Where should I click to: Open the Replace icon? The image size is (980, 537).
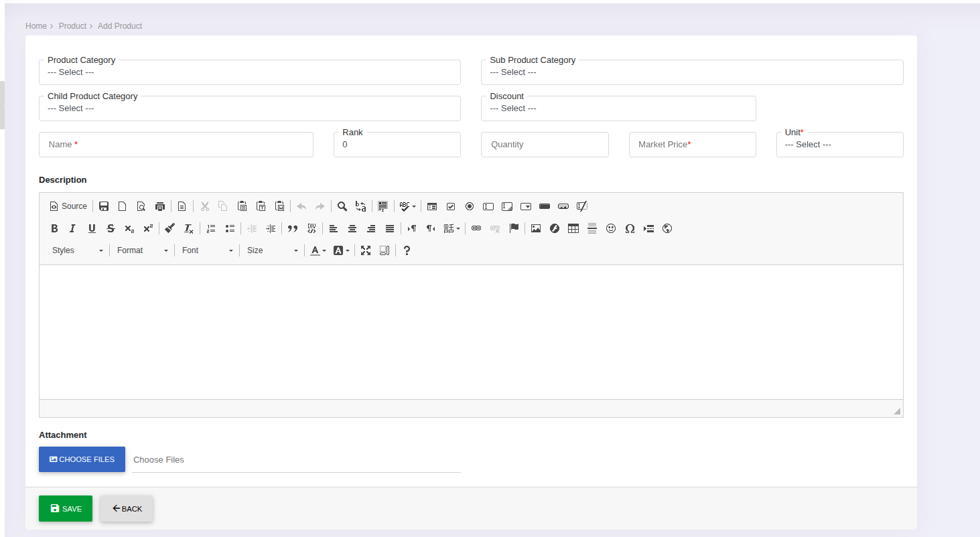[360, 206]
